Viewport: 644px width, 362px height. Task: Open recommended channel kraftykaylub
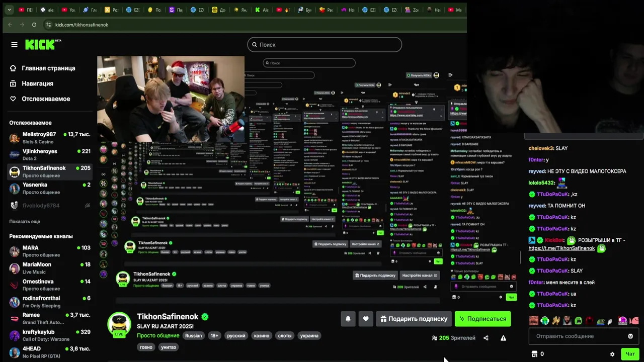(50, 335)
